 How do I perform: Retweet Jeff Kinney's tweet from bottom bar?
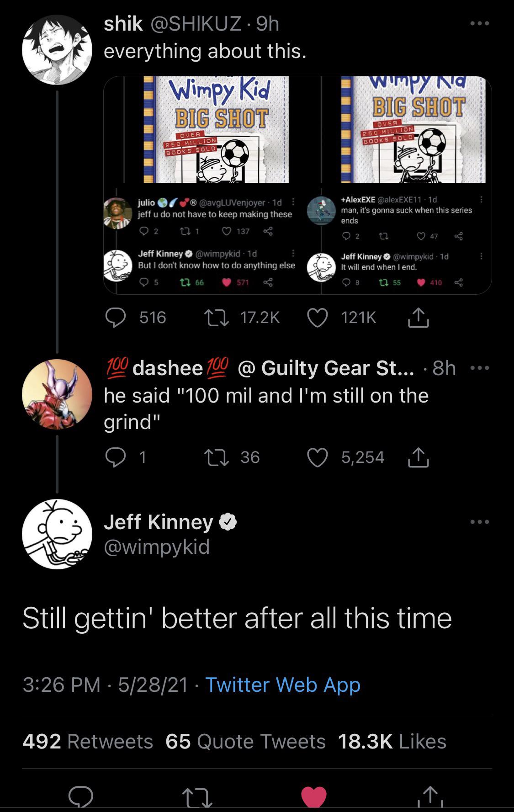[198, 797]
